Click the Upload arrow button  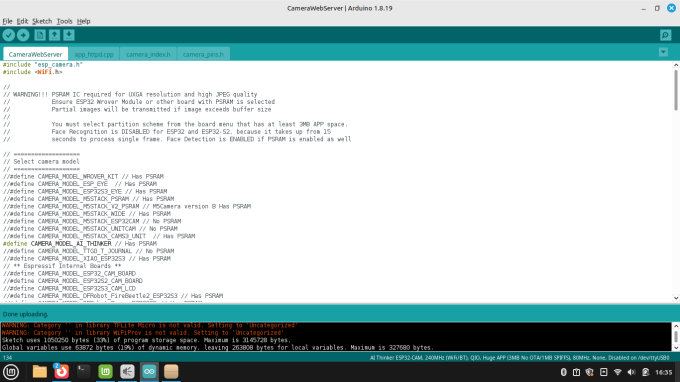pos(23,35)
